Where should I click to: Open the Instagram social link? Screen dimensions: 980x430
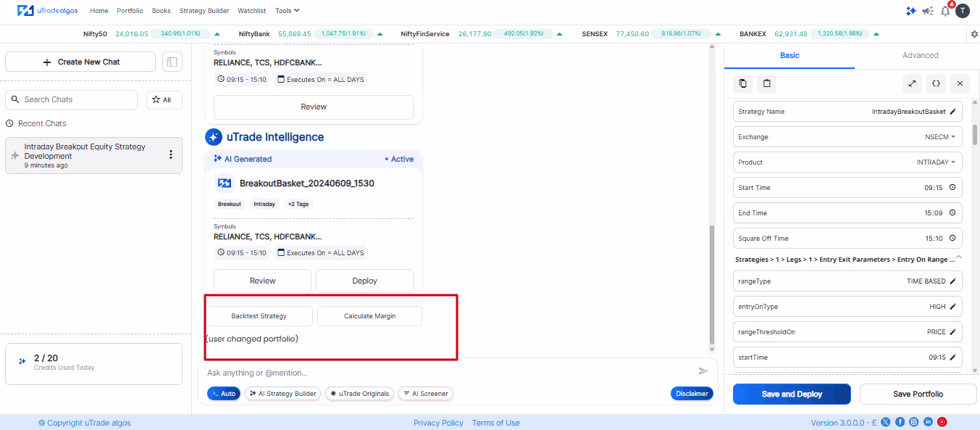coord(914,422)
